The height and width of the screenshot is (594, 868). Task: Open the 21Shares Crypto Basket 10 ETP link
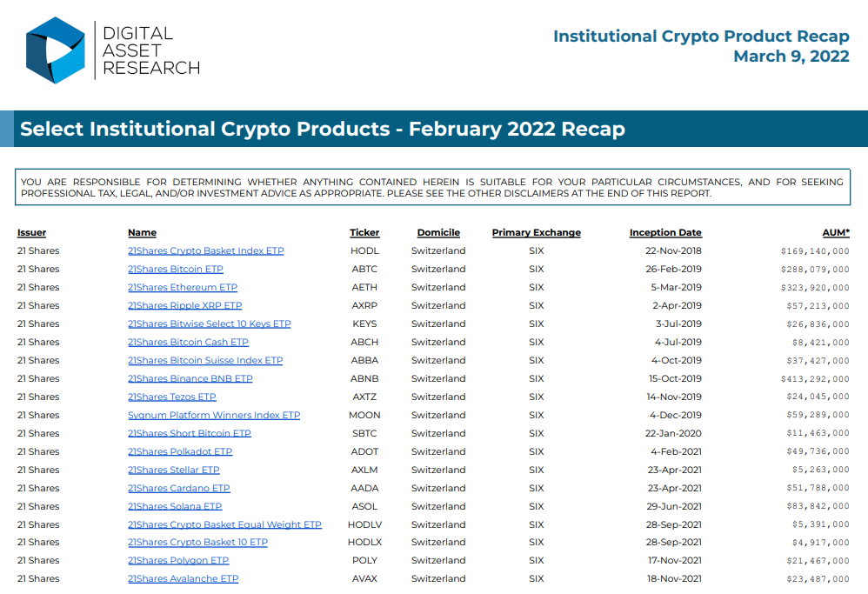pyautogui.click(x=197, y=542)
